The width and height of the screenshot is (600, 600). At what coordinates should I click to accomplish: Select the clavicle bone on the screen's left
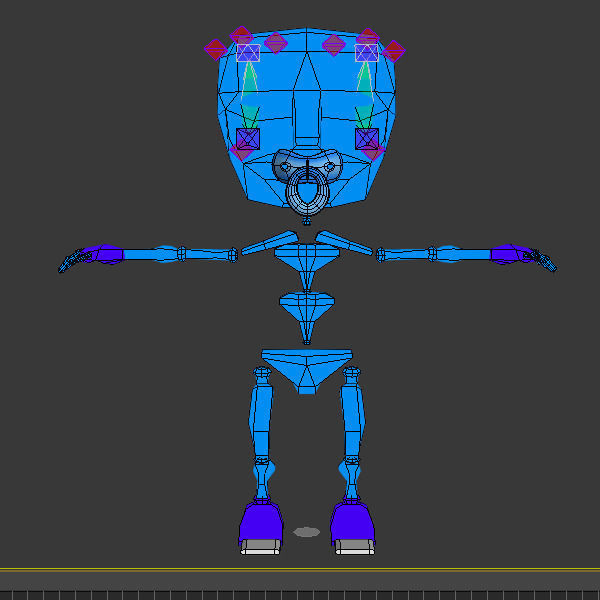click(269, 243)
